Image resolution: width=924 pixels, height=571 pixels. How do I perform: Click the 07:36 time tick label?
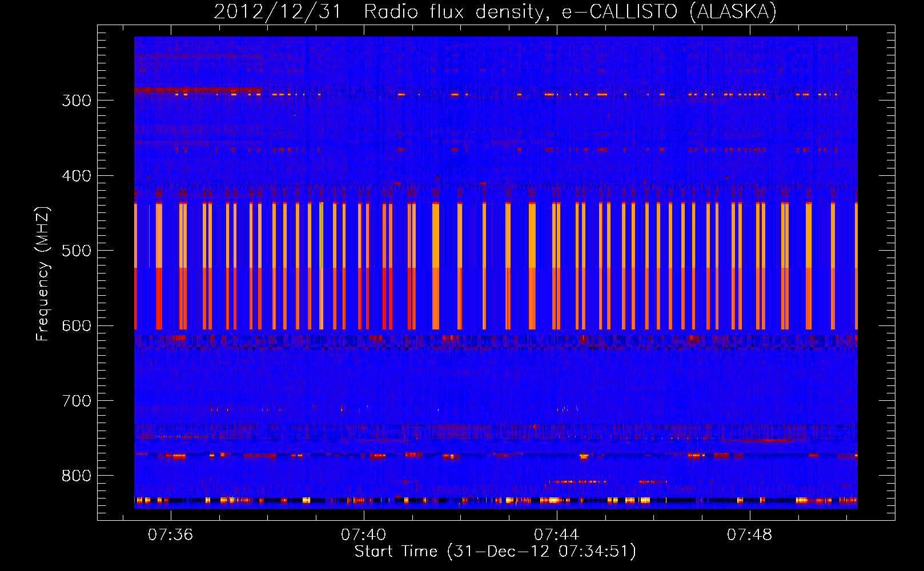(x=171, y=535)
